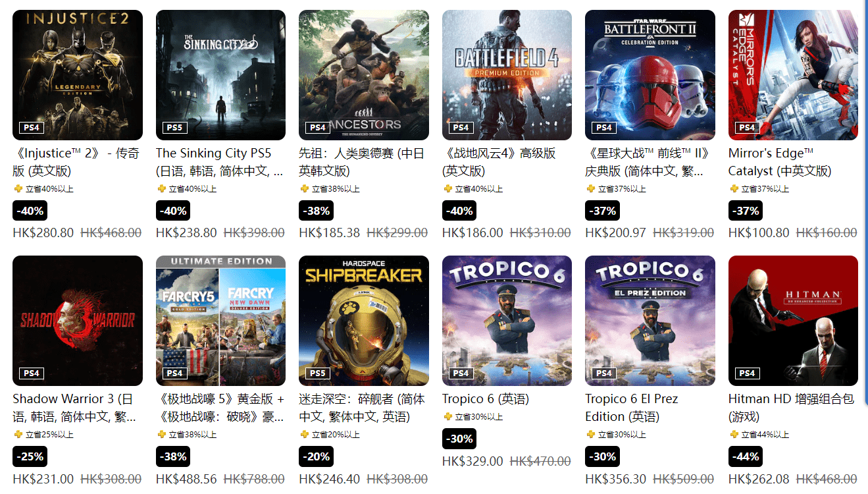Click the PS Plus icon under Injustice 2

click(18, 189)
